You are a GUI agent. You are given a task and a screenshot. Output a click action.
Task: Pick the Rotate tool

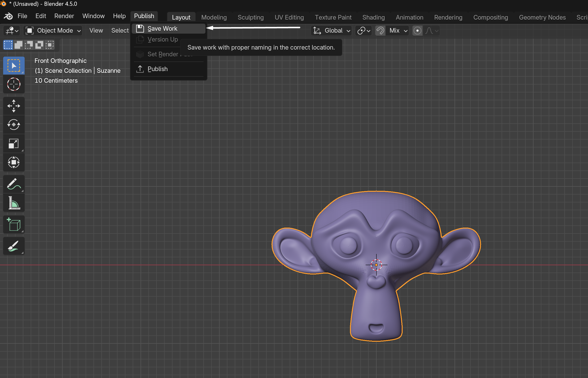click(14, 125)
